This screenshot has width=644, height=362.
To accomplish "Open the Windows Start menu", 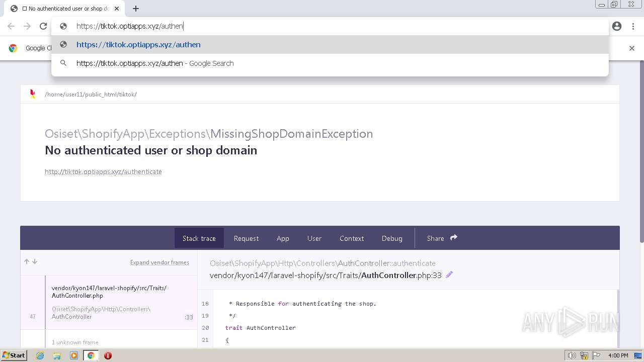I will [14, 355].
